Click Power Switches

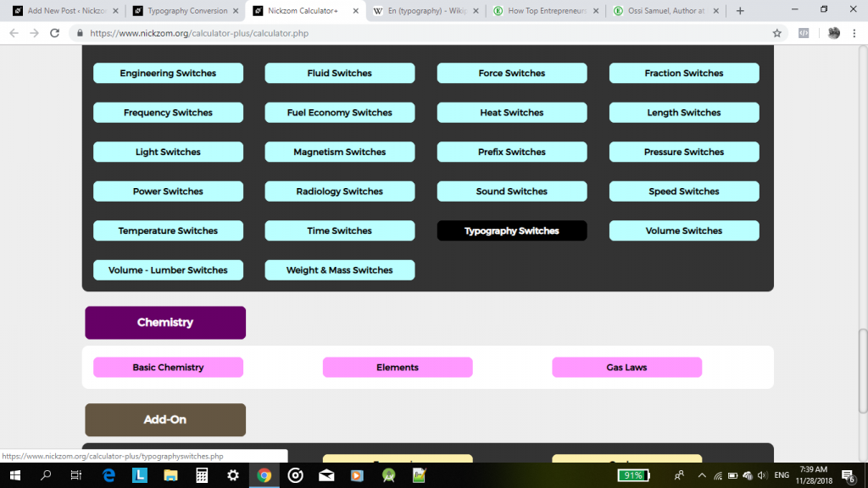pyautogui.click(x=168, y=191)
